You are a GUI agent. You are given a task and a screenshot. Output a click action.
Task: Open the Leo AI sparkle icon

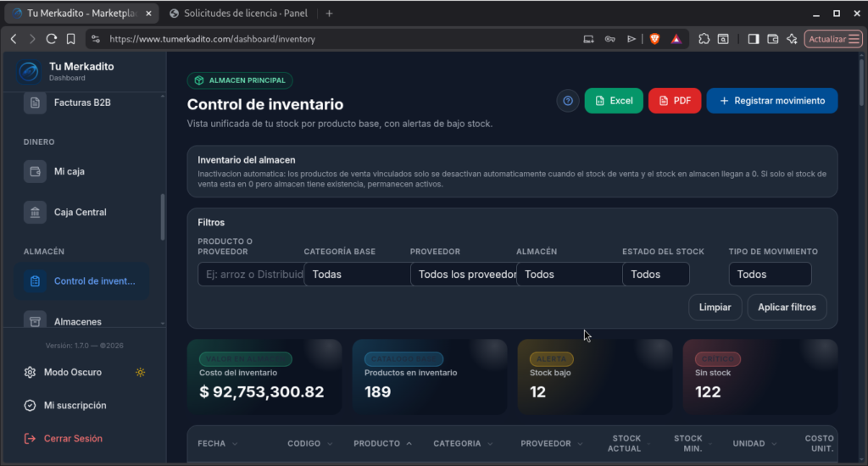coord(793,39)
